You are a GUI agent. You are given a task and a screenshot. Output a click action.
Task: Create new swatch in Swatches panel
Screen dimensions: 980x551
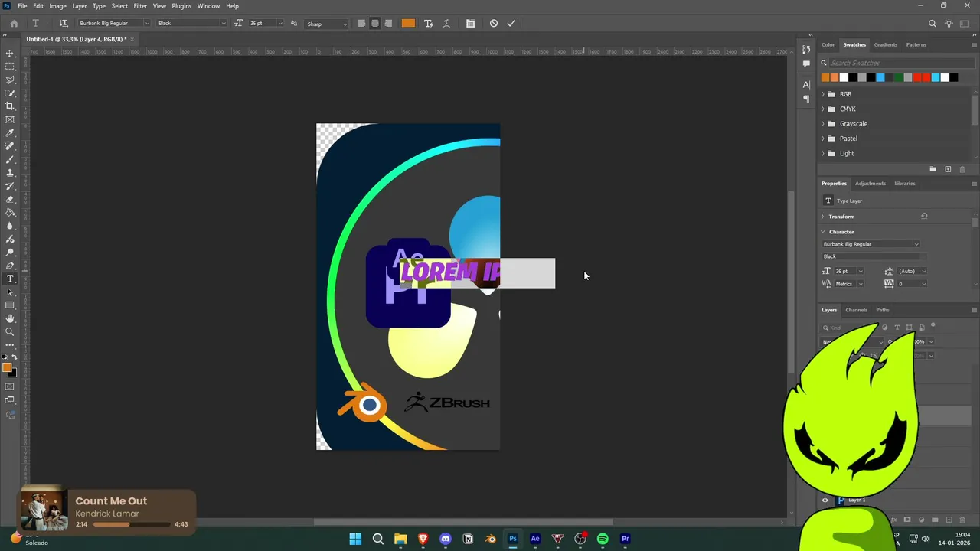pyautogui.click(x=948, y=169)
